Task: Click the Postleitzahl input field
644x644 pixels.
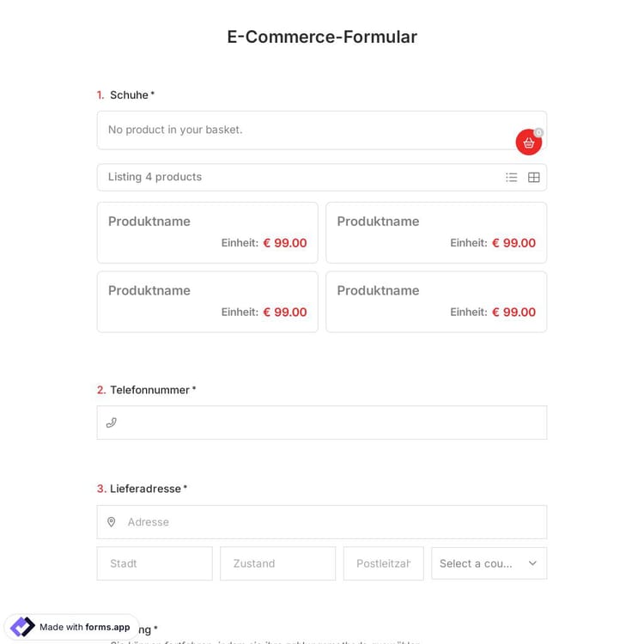Action: [x=383, y=563]
